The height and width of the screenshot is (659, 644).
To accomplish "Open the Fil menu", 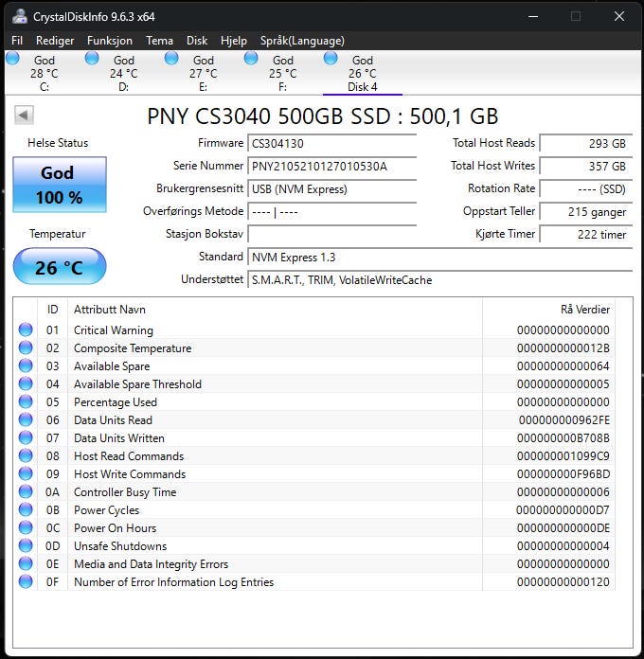I will pyautogui.click(x=17, y=41).
